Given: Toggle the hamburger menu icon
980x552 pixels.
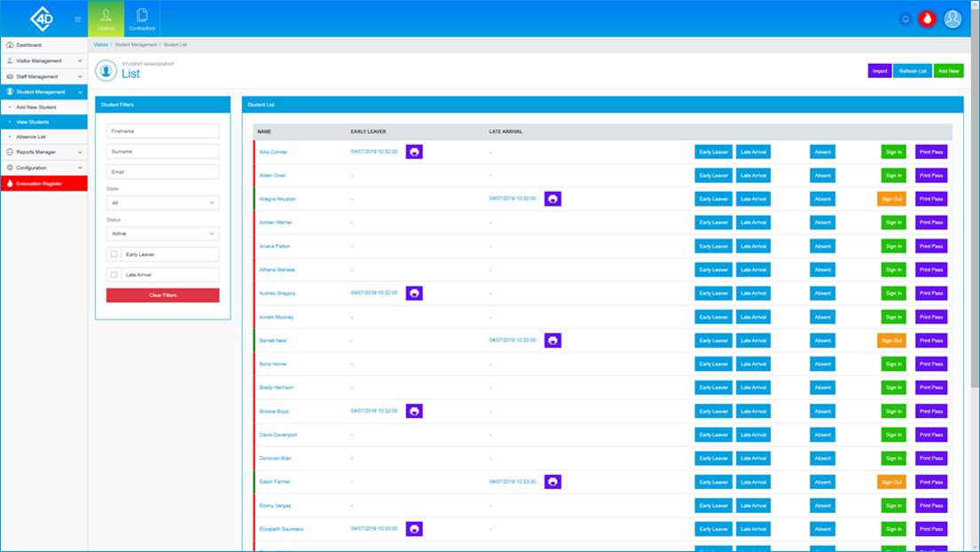Looking at the screenshot, I should 77,20.
